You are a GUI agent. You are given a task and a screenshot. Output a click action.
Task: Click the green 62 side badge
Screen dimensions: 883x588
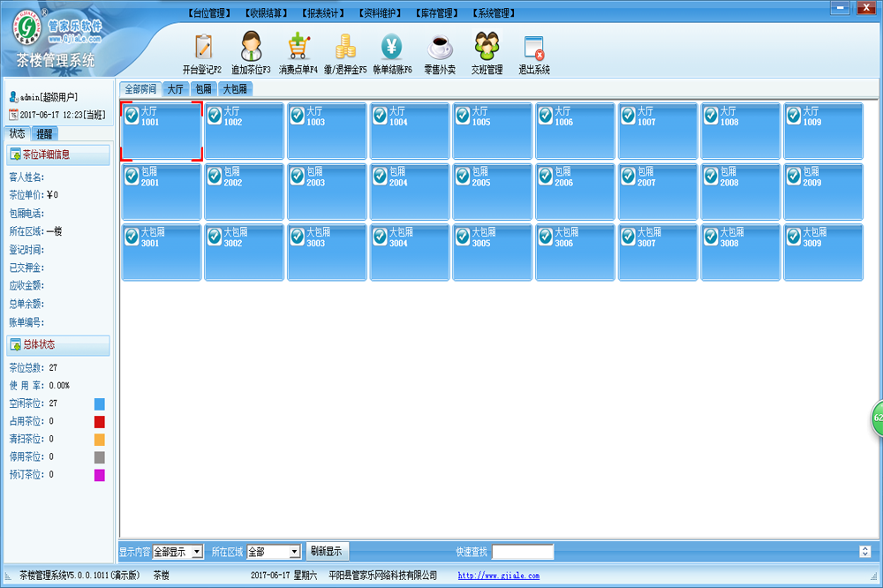point(878,418)
